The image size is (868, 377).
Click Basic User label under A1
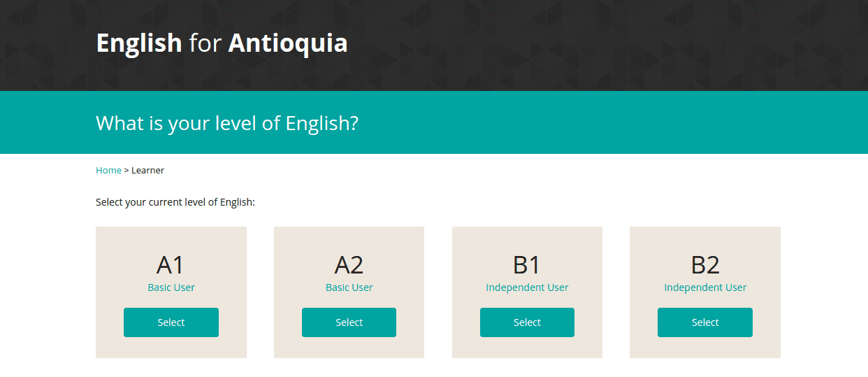tap(171, 287)
